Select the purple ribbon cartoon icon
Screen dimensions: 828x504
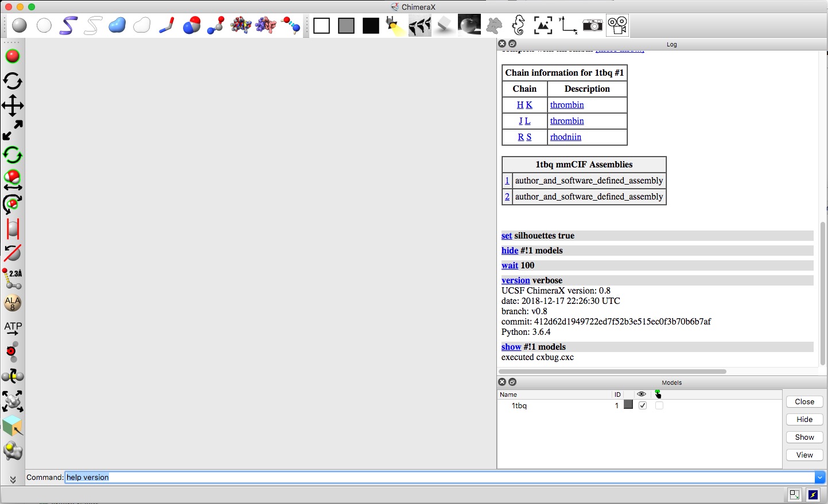(68, 25)
